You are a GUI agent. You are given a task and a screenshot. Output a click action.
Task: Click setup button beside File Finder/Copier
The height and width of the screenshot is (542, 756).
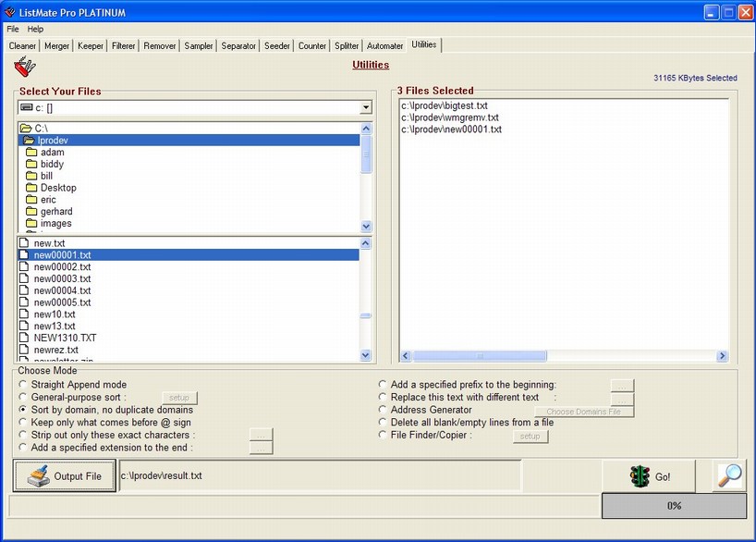(x=530, y=436)
